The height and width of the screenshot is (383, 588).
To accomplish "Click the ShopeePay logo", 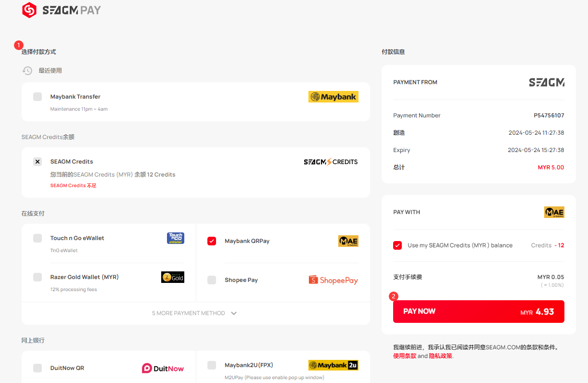I will click(333, 280).
